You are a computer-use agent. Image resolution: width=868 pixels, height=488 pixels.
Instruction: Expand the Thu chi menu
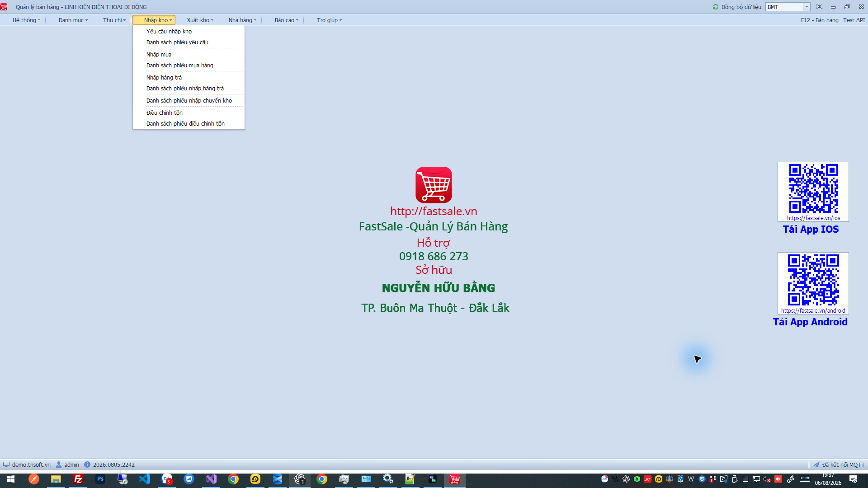[114, 20]
